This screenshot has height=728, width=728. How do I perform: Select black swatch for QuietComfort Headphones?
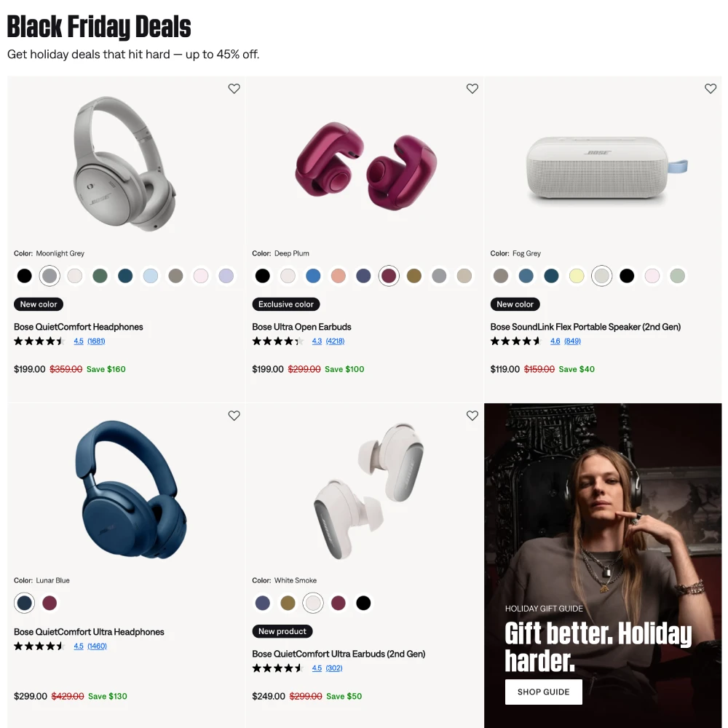[24, 276]
